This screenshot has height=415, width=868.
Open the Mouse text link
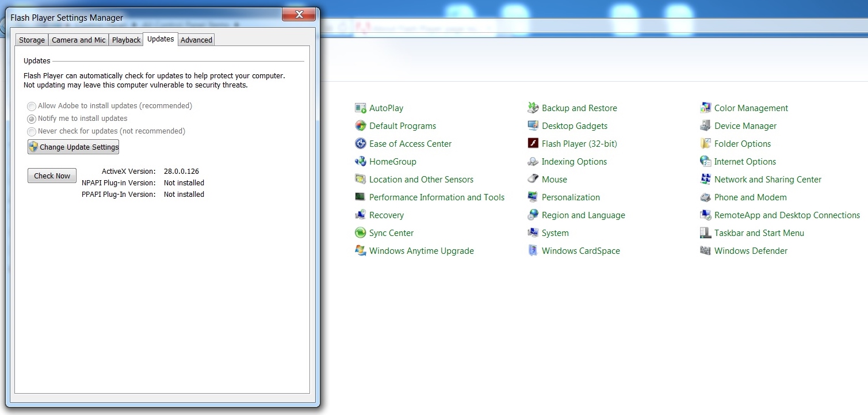(x=555, y=180)
